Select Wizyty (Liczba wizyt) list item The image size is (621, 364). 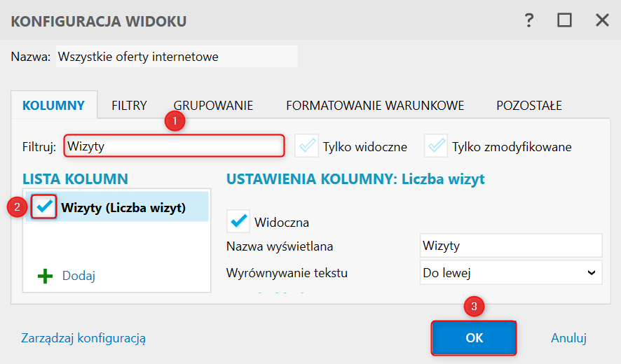[123, 207]
